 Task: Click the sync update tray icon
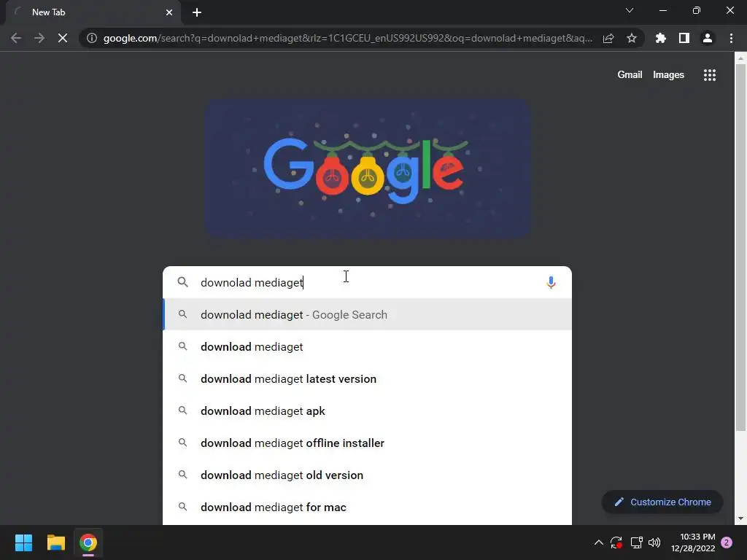pos(616,542)
